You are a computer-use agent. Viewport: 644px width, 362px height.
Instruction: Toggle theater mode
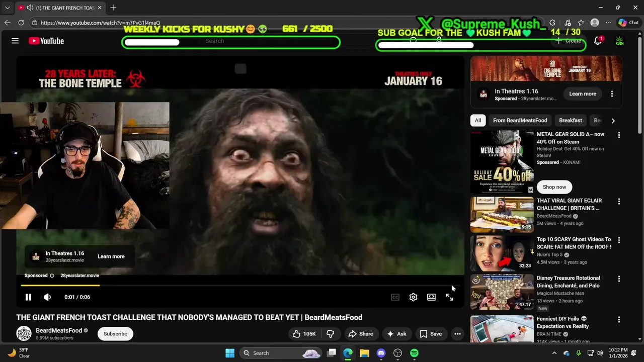431,297
